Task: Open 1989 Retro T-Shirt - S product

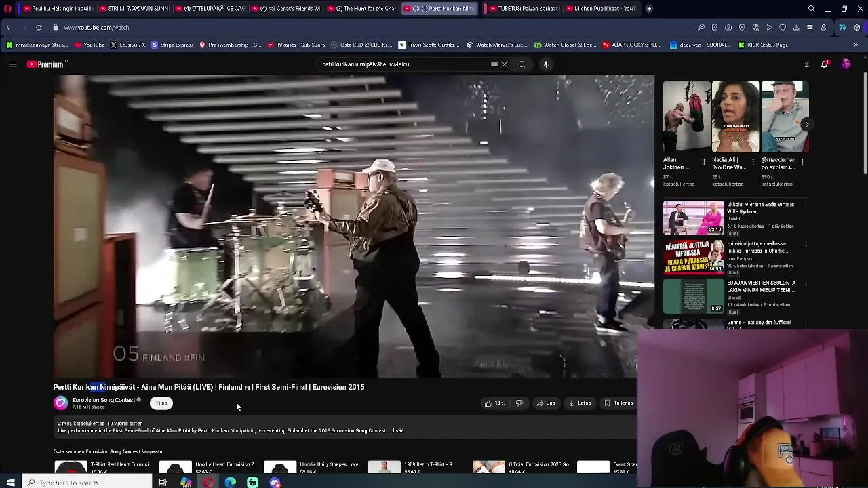Action: pos(410,466)
